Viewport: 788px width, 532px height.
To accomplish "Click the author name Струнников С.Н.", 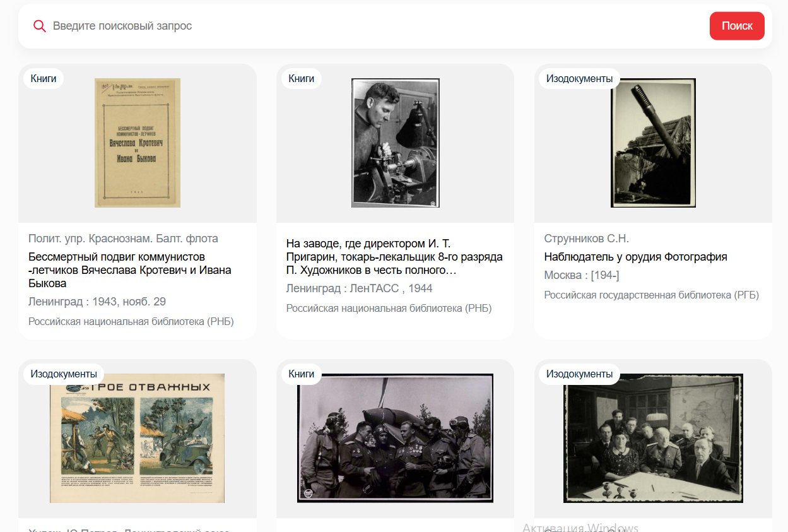I will click(x=586, y=239).
